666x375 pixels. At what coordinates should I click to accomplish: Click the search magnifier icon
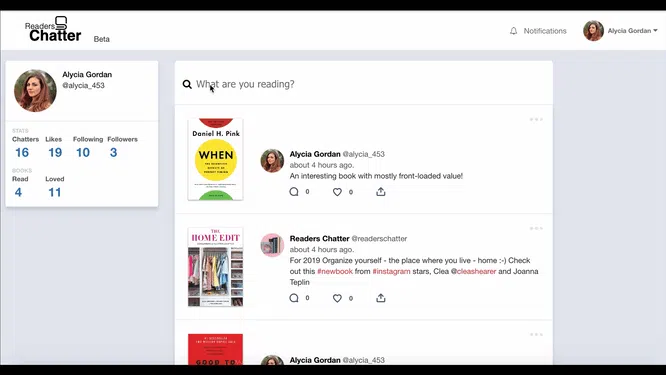(187, 84)
